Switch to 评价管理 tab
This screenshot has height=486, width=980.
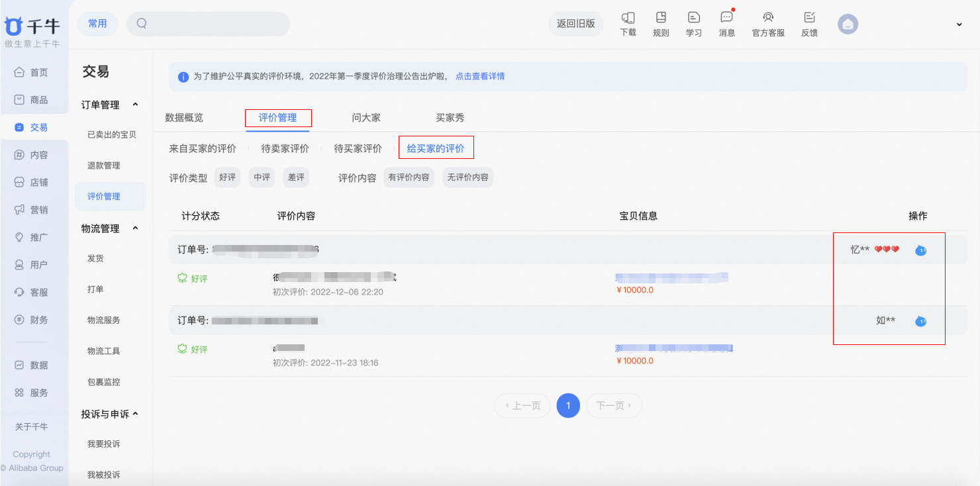point(277,118)
